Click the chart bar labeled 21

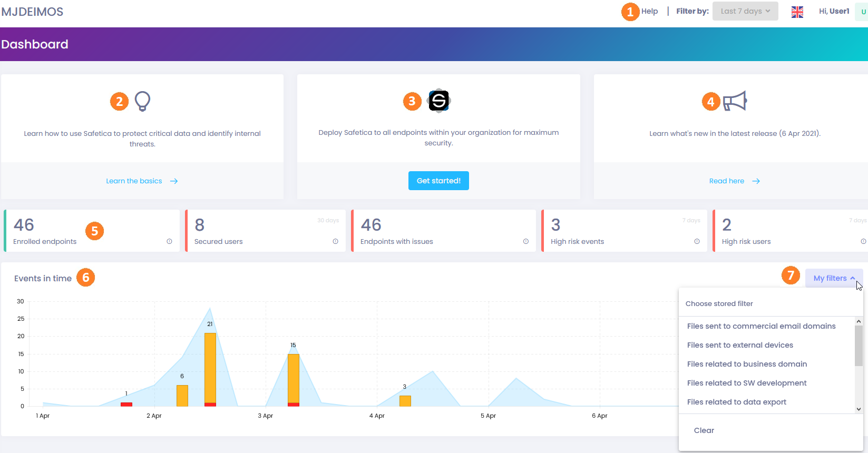pos(210,369)
